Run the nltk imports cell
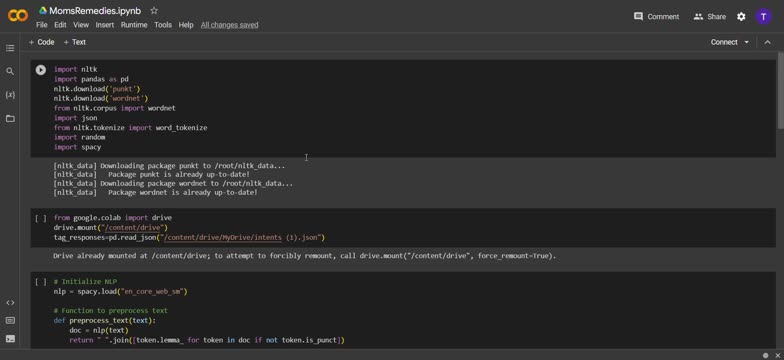The image size is (784, 360). point(40,70)
